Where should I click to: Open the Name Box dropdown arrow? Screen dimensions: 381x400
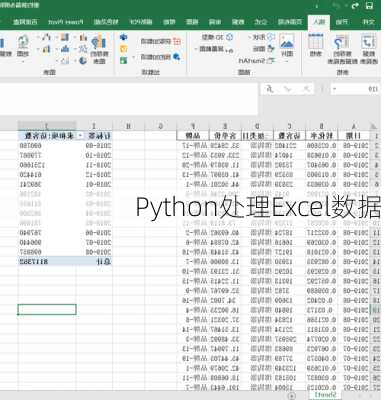(x=335, y=89)
